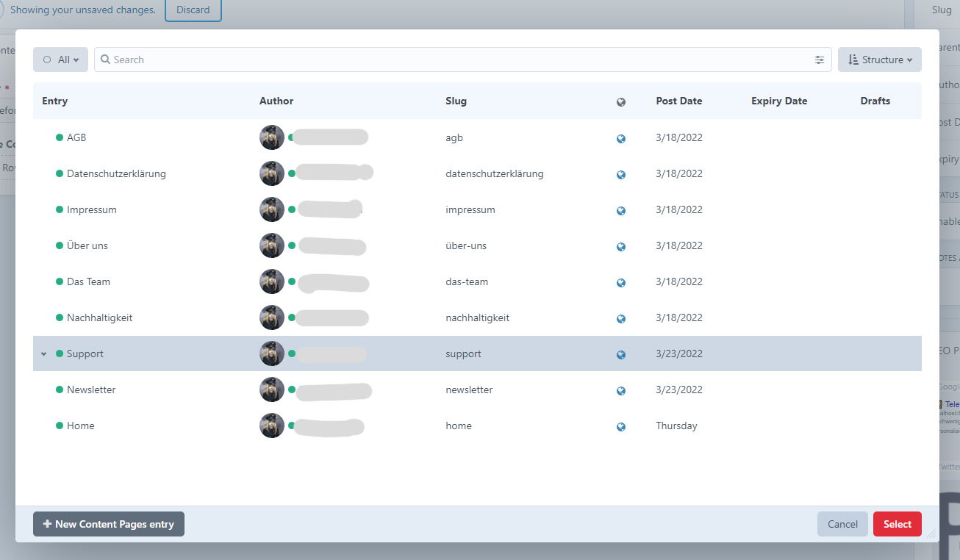Click the author avatar on the Impressum row
Screen dimensions: 960x560
271,209
